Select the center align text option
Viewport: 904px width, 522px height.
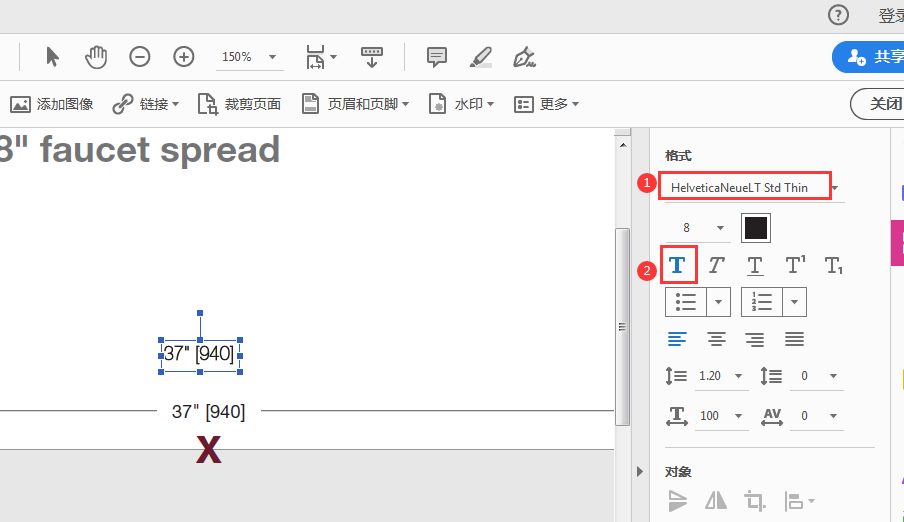click(x=716, y=340)
